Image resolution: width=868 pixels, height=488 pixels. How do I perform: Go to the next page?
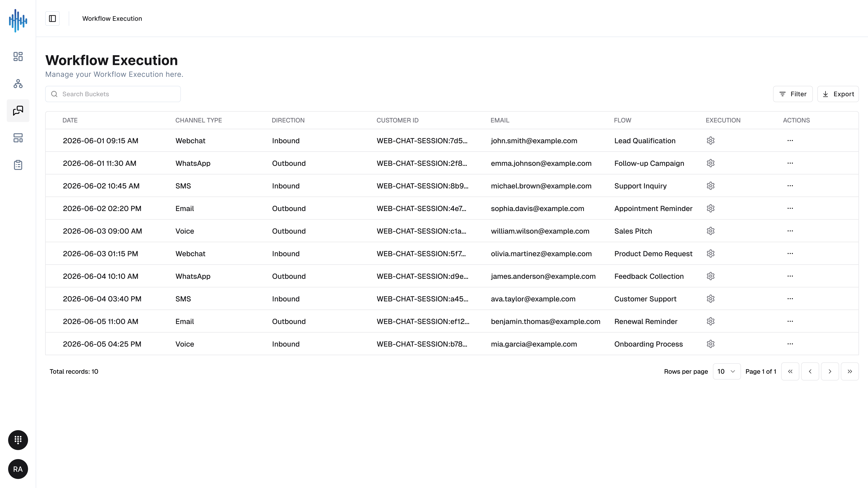click(x=830, y=371)
